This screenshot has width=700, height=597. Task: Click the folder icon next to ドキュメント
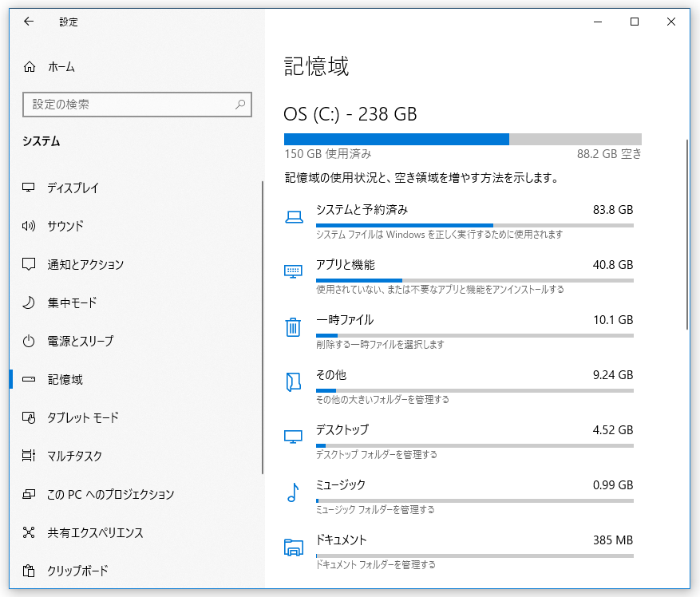coord(293,548)
